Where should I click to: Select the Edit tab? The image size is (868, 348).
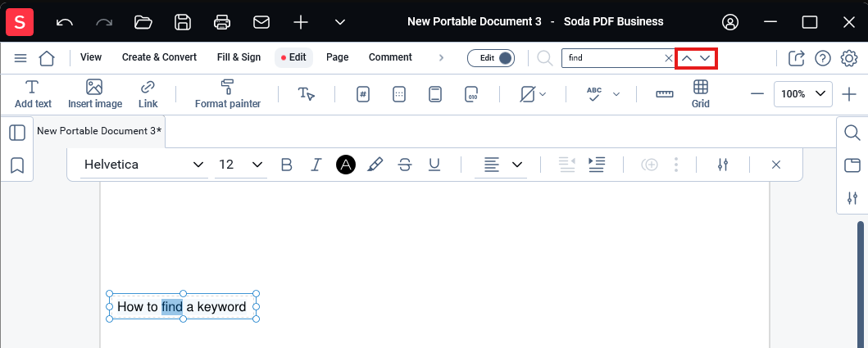[294, 57]
